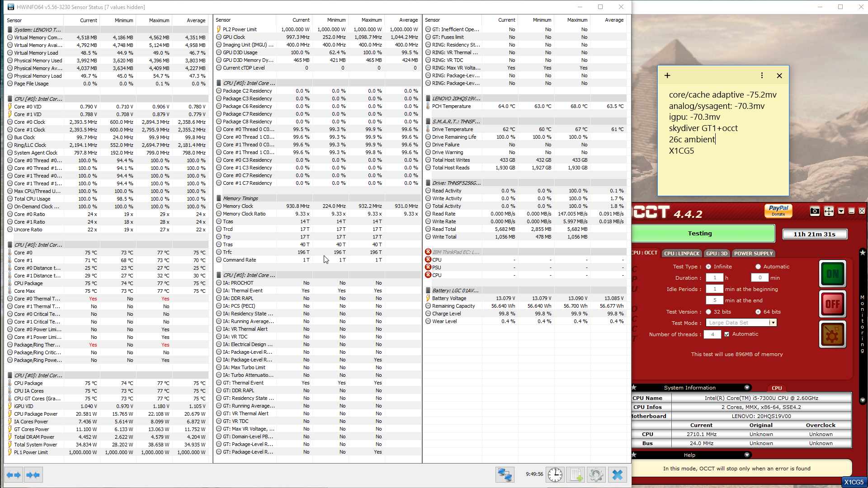
Task: Switch to POWER SUPPLY tab
Action: point(753,253)
